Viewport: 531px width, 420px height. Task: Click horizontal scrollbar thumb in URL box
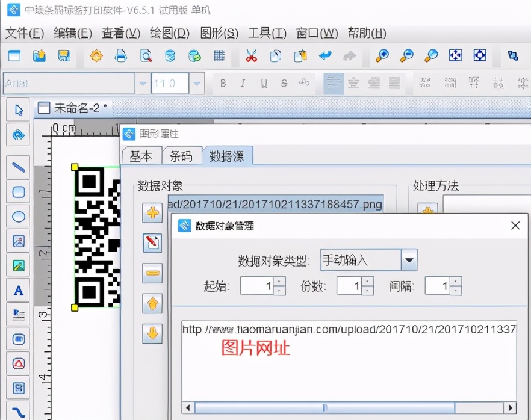pyautogui.click(x=324, y=407)
